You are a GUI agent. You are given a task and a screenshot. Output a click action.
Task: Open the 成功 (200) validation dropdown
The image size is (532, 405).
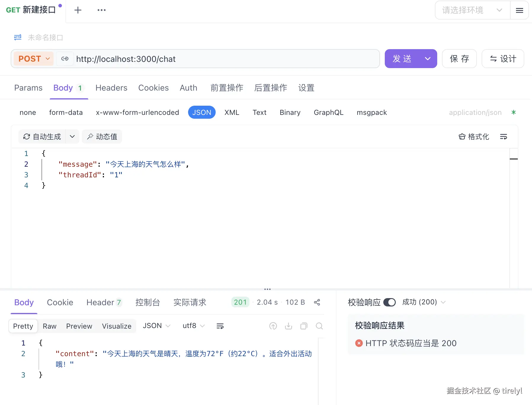[x=424, y=302]
